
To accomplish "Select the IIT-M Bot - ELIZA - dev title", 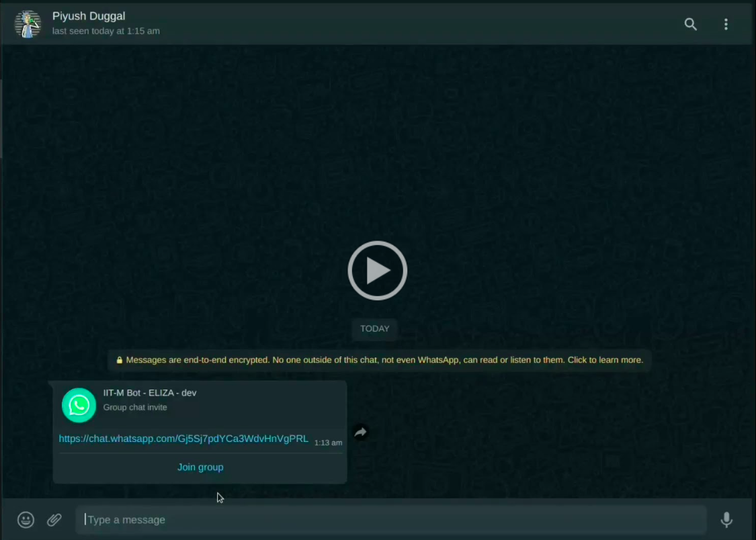I will click(x=149, y=392).
